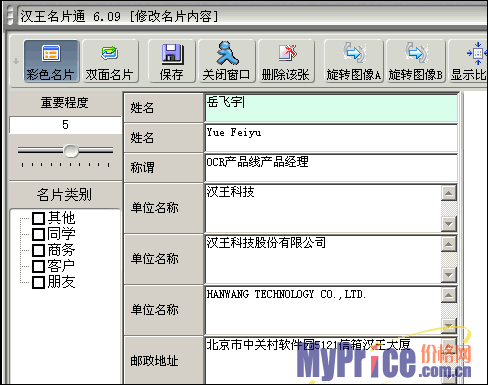Enable the 客户 category checkbox
Viewport: 488px width, 385px height.
point(38,266)
